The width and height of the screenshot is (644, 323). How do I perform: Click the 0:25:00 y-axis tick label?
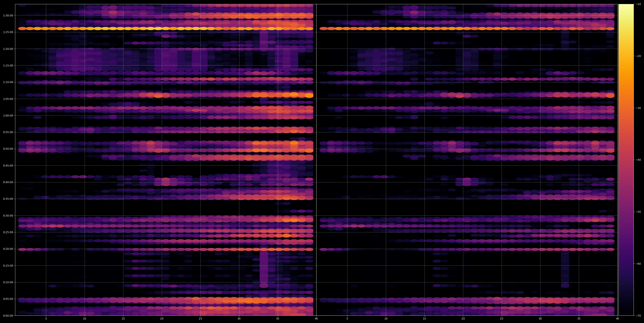(x=8, y=232)
